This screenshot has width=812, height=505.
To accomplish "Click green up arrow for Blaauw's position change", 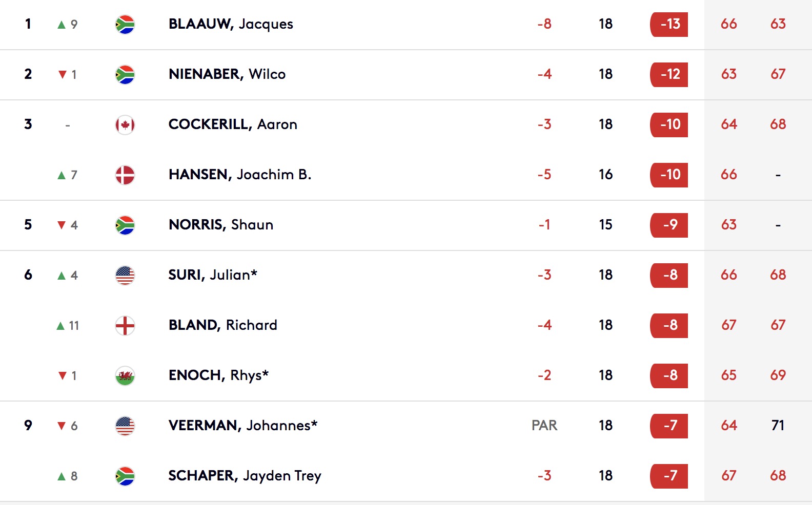I will (62, 25).
